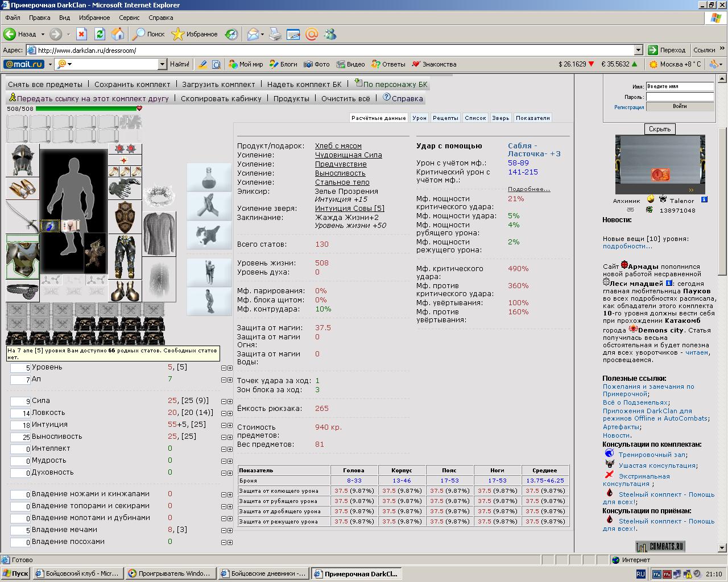Click Хлеб с мясом product link

coord(338,145)
